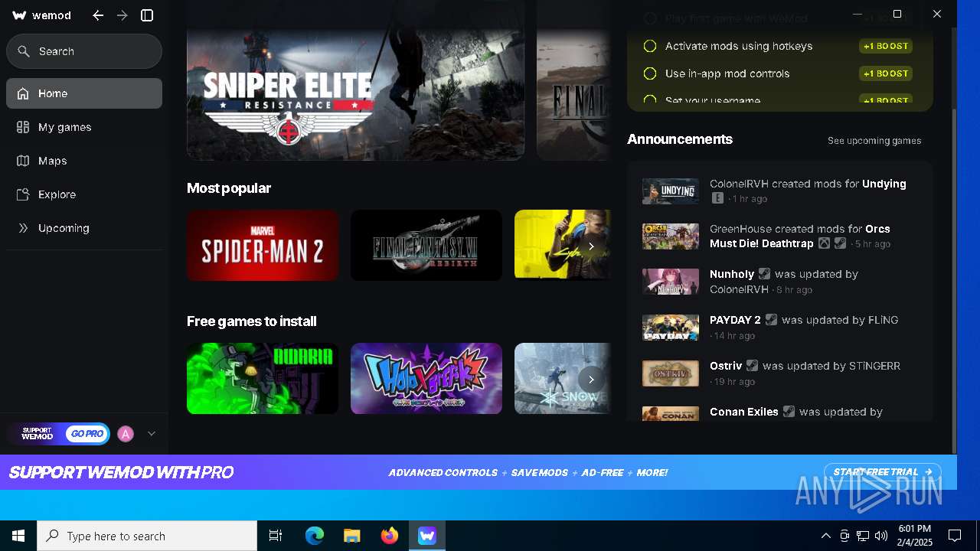Open the network tray icon
980x551 pixels.
(x=863, y=536)
